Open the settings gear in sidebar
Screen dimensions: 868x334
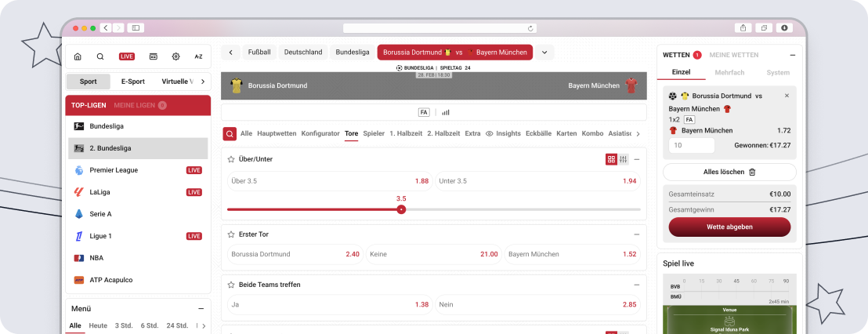point(175,56)
